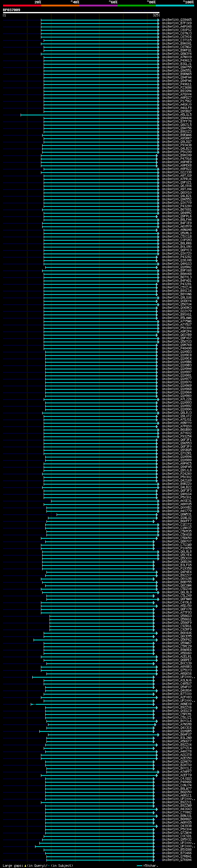Screen dimensions: 197x868
Task: Select the UniRef100_Q95032 label
Action: tap(177, 839)
